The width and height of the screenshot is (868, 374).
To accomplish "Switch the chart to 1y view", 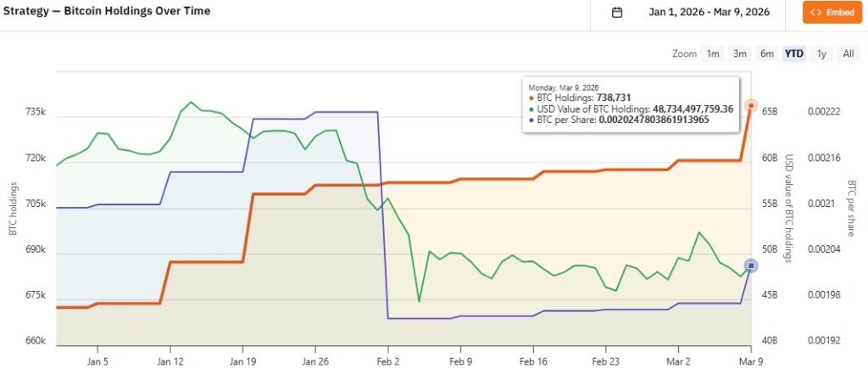I will click(821, 53).
